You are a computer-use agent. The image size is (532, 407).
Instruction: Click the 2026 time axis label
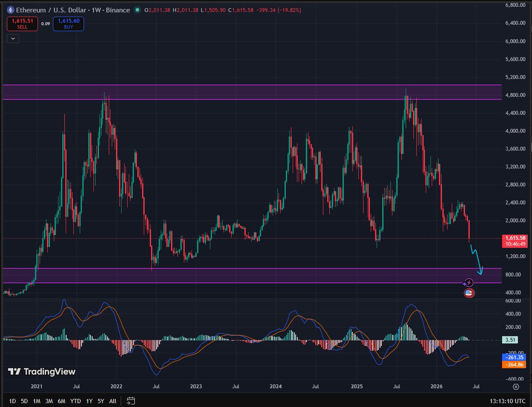click(x=437, y=387)
